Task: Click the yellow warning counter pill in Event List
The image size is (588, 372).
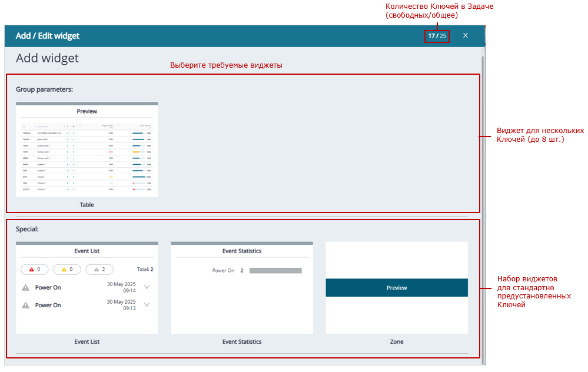Action: (x=67, y=270)
